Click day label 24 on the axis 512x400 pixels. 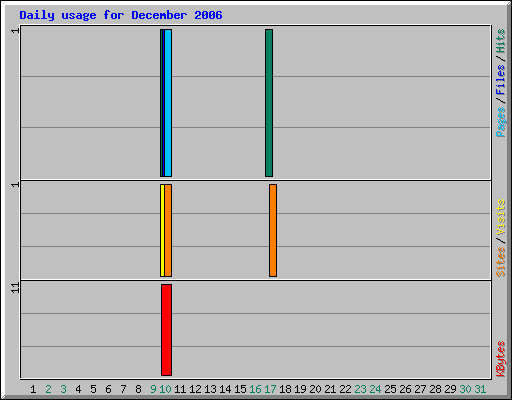[x=375, y=389]
